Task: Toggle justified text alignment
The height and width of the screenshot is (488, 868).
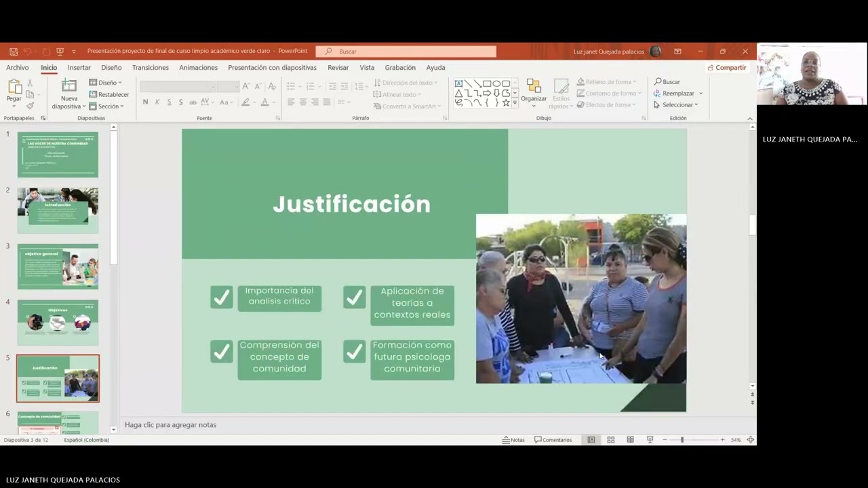Action: 327,102
